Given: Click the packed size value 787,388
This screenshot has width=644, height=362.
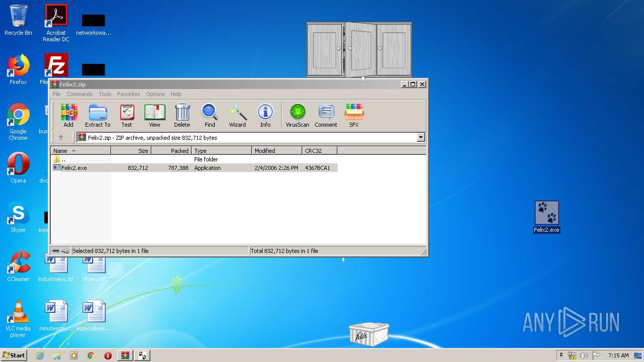Looking at the screenshot, I should [x=178, y=168].
